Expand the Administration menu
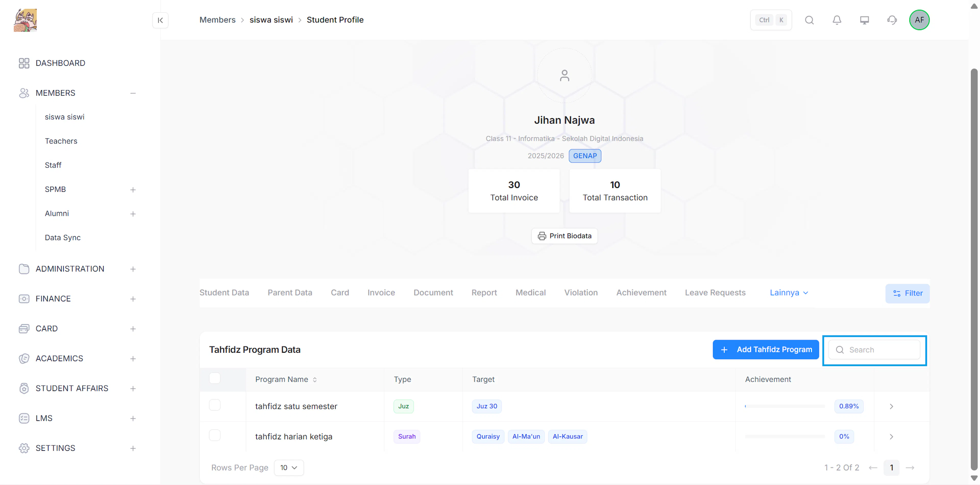This screenshot has width=980, height=485. click(x=133, y=269)
